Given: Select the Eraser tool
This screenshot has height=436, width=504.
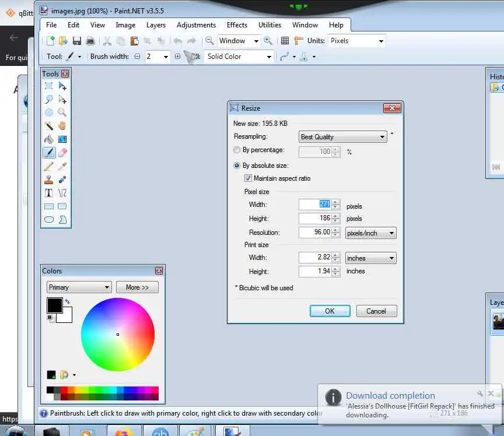Looking at the screenshot, I should (62, 153).
